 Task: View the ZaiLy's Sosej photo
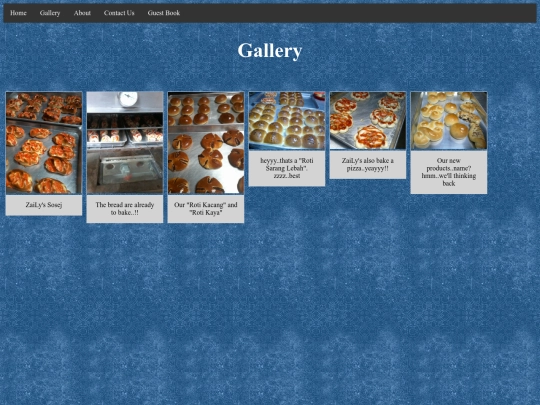[44, 143]
